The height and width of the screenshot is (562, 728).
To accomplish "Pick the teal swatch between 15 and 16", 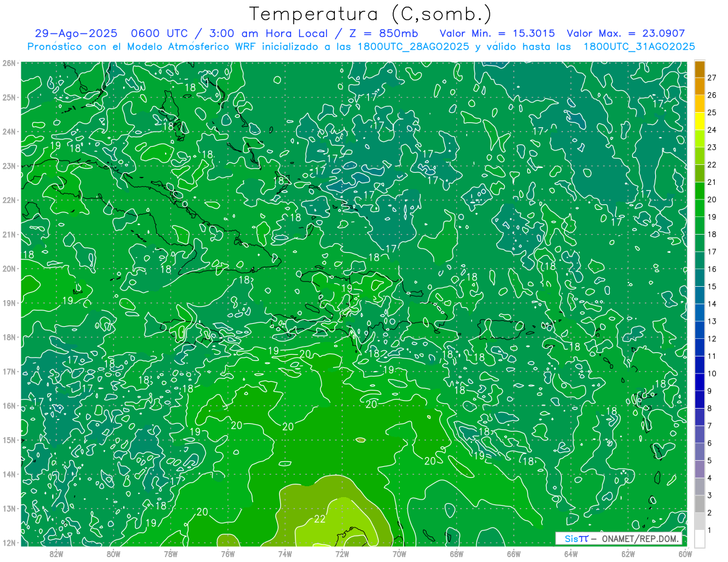I will point(699,278).
